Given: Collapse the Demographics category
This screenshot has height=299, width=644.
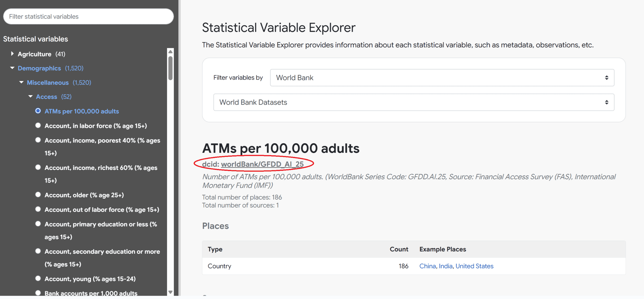Looking at the screenshot, I should click(12, 68).
